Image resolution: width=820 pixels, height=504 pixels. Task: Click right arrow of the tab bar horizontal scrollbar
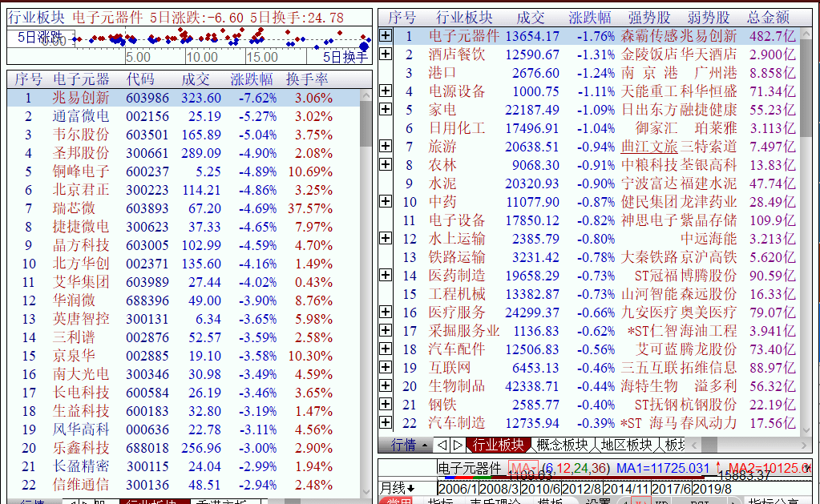tap(804, 445)
